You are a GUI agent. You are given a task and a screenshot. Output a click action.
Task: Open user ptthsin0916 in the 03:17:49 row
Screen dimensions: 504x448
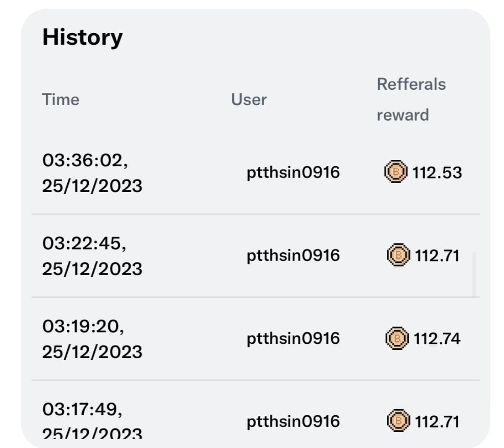pos(293,422)
